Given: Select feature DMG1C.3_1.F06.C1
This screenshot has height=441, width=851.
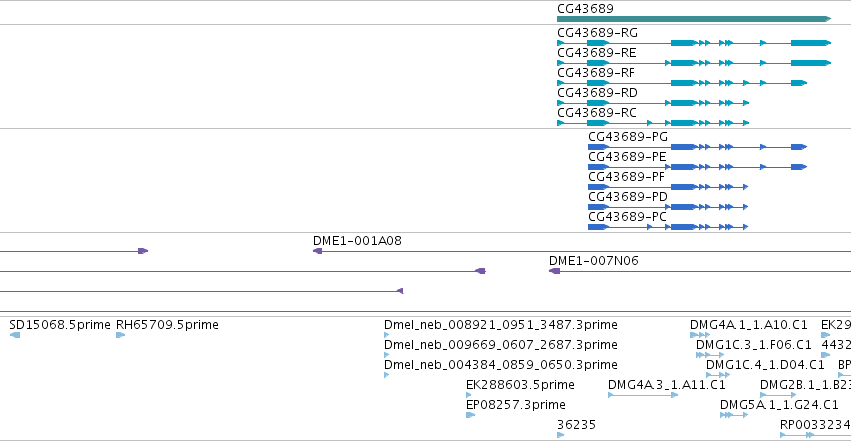Looking at the screenshot, I should [710, 355].
